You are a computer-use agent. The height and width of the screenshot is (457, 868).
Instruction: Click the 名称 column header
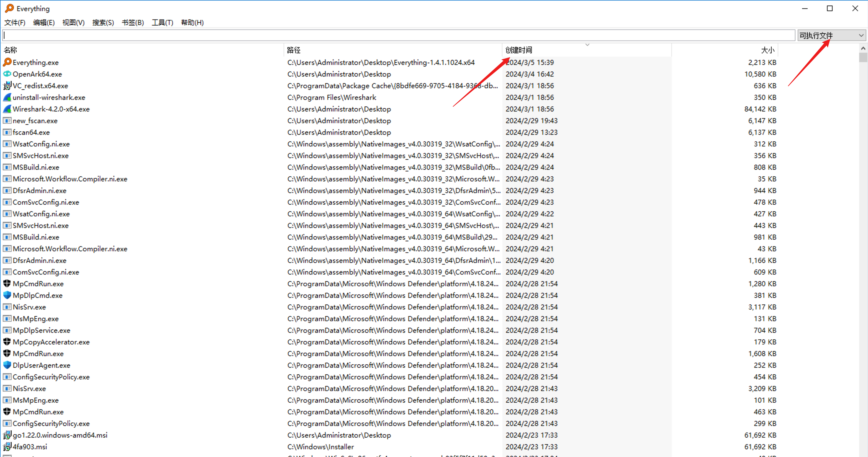[10, 50]
